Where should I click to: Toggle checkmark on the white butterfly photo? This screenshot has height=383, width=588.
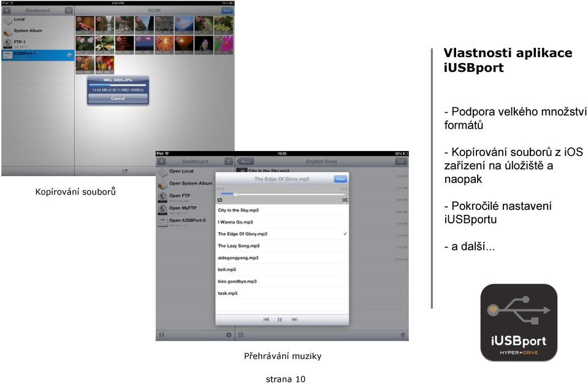79,39
